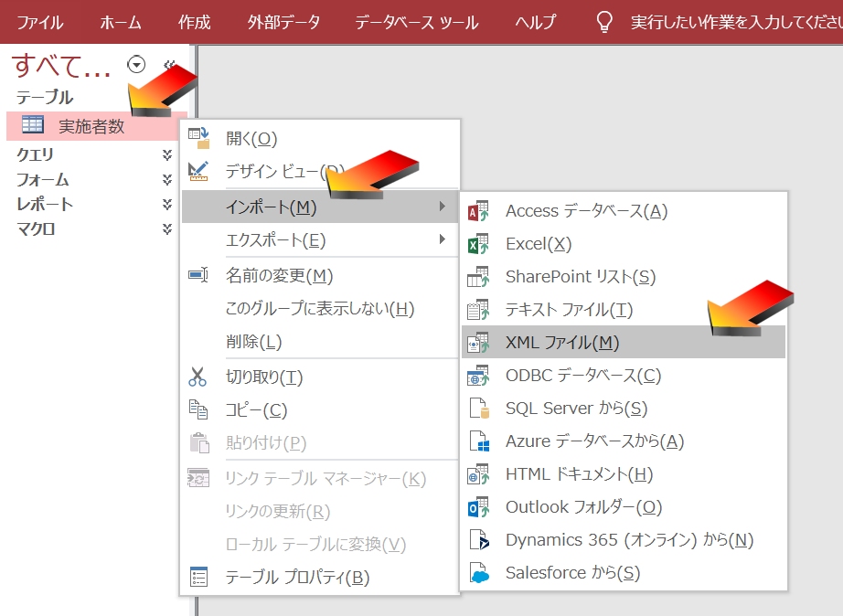The image size is (843, 616).
Task: Click the HTML document import icon
Action: 478,474
